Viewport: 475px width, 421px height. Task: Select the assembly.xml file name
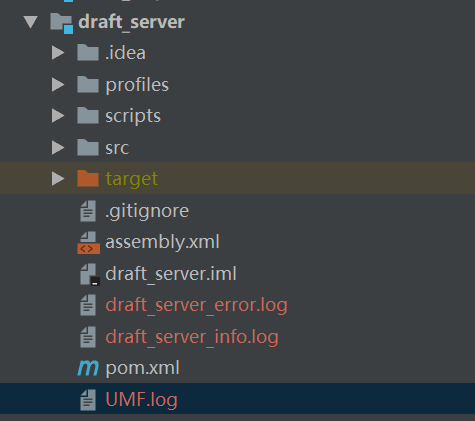click(162, 243)
